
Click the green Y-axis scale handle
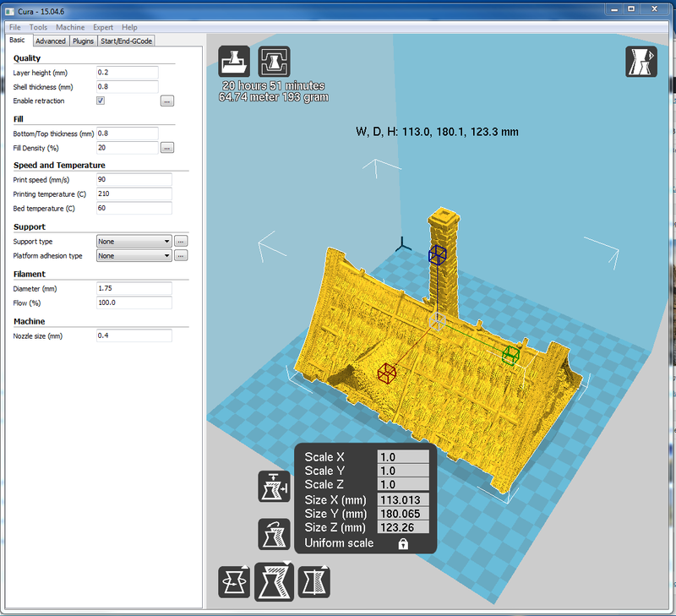(x=511, y=356)
